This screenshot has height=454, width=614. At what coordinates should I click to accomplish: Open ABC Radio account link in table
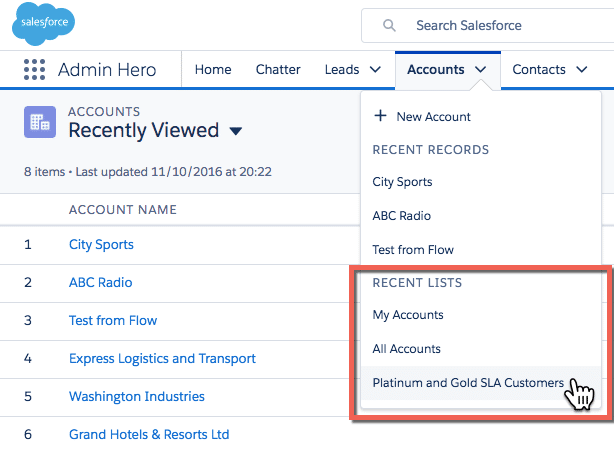click(x=100, y=282)
